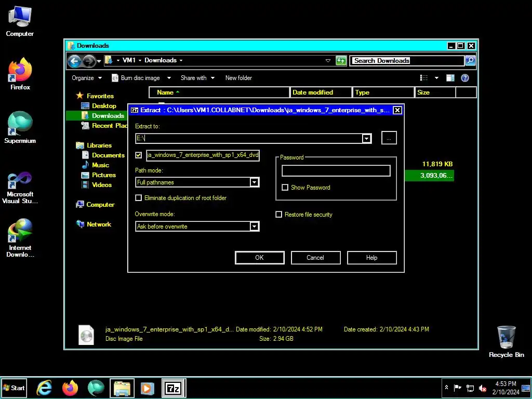Image resolution: width=532 pixels, height=399 pixels.
Task: Open the Recycle Bin on desktop
Action: (x=506, y=342)
